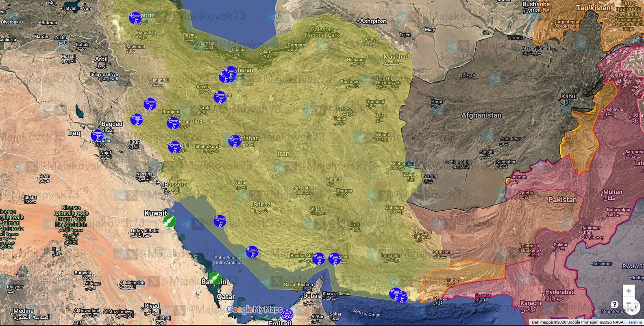The image size is (644, 326).
Task: Click the Google My Maps logo
Action: click(x=254, y=310)
